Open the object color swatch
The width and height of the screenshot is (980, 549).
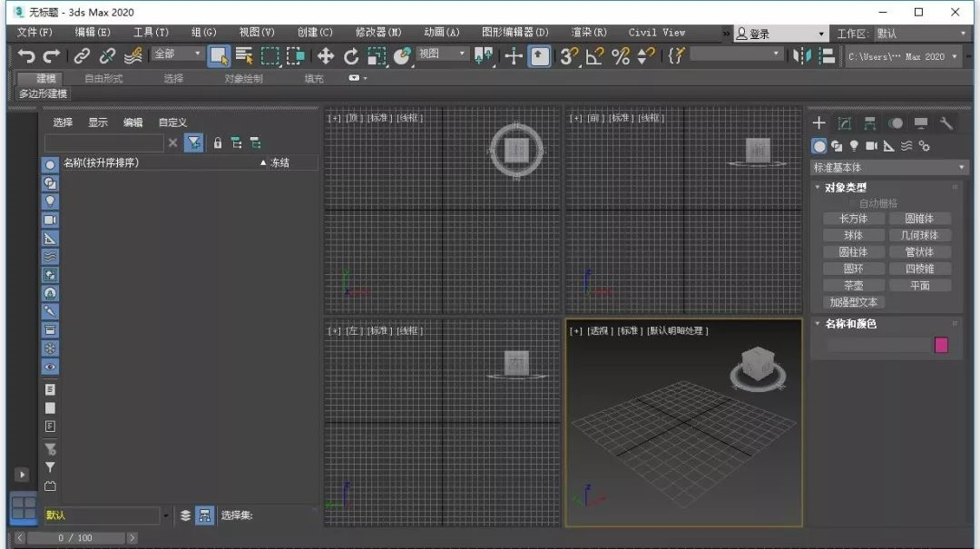(x=941, y=344)
